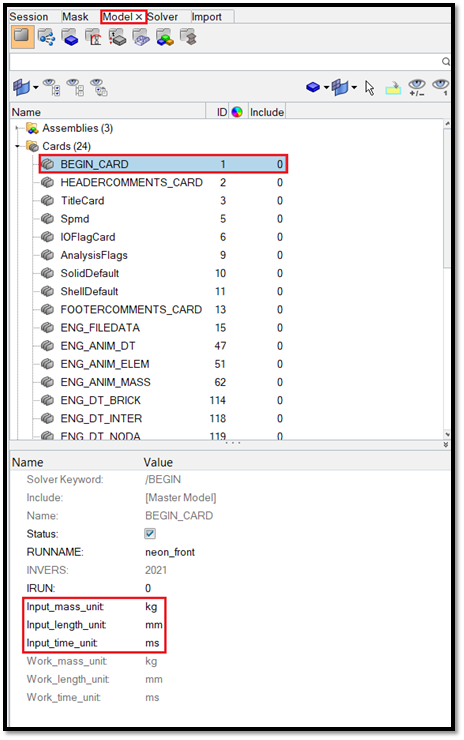
Task: Click the BEGIN_CARD card icon
Action: point(47,164)
